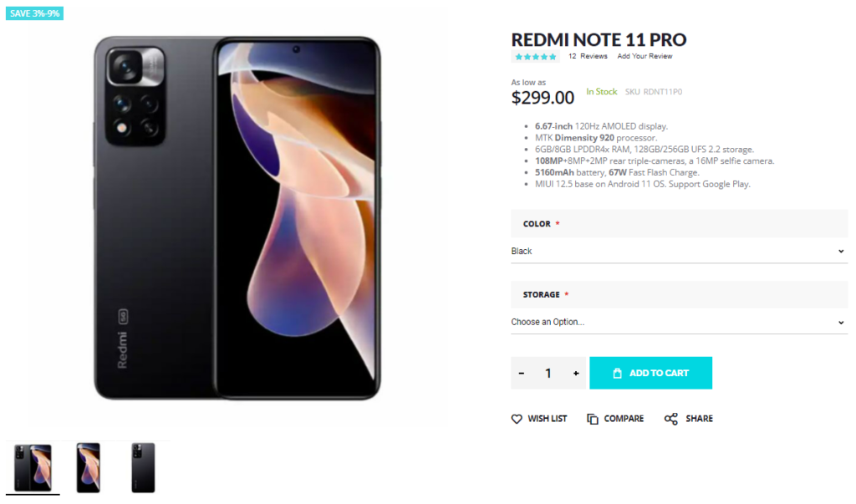Click the ADD TO CART button
This screenshot has width=856, height=504.
click(x=650, y=373)
